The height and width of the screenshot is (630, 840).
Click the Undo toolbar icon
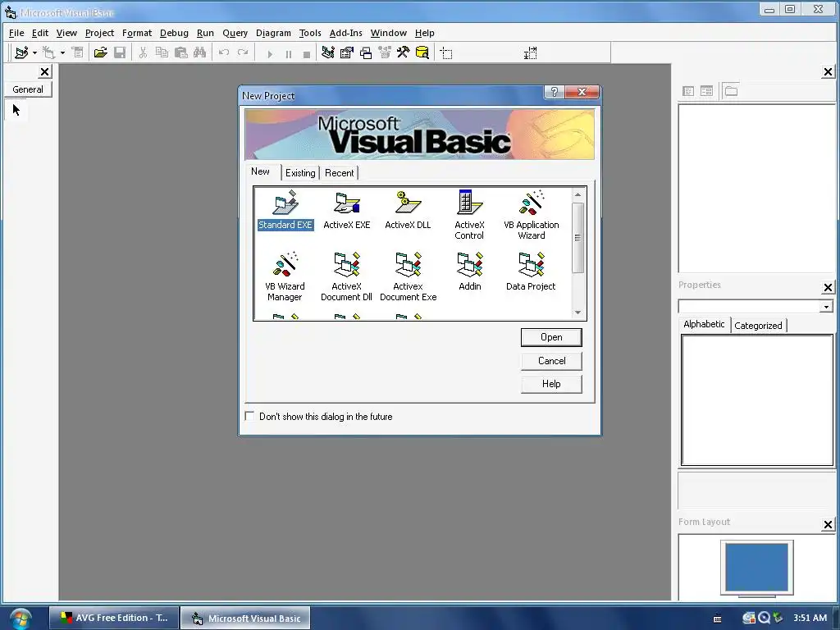point(224,52)
